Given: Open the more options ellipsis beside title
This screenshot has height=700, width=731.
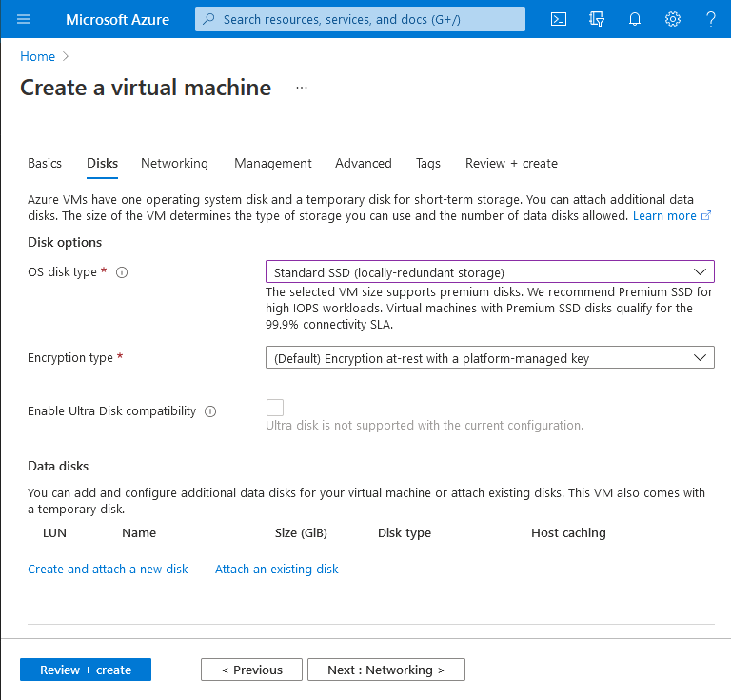Looking at the screenshot, I should (302, 88).
